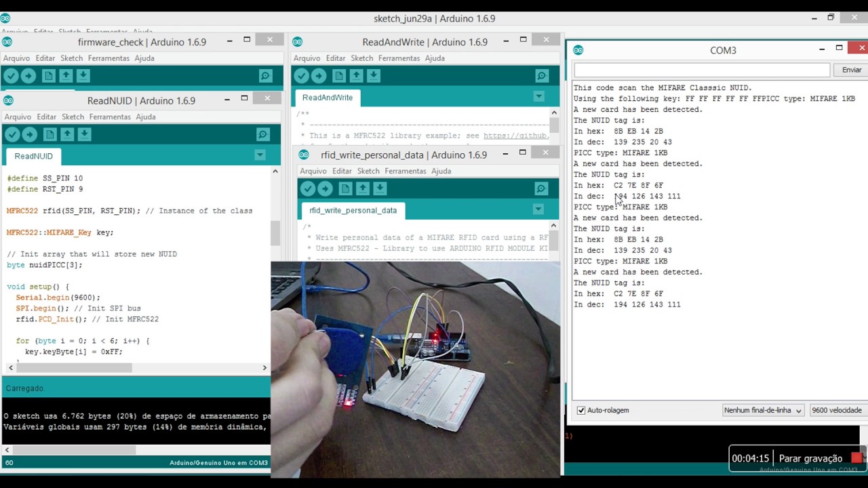
Task: Click Verify button in firmware_check window
Action: tap(12, 76)
